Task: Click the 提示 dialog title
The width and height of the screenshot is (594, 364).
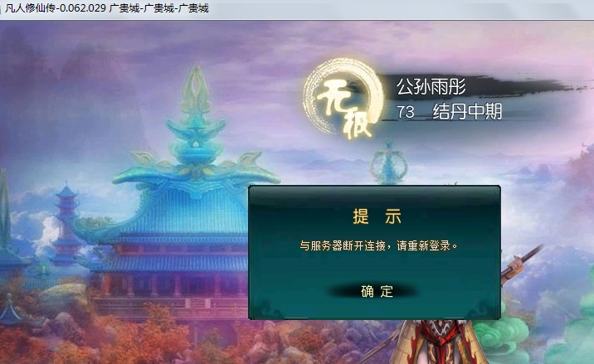Action: pos(377,216)
